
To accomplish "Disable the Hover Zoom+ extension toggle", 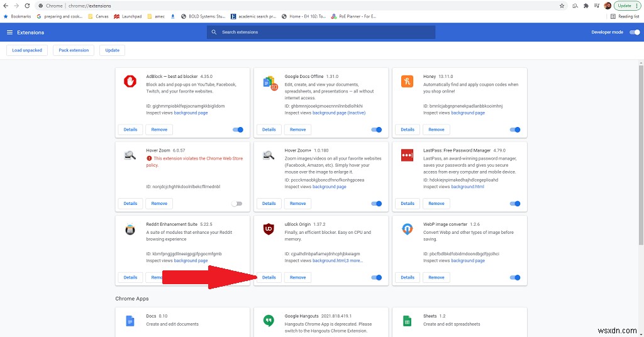I will pyautogui.click(x=376, y=204).
